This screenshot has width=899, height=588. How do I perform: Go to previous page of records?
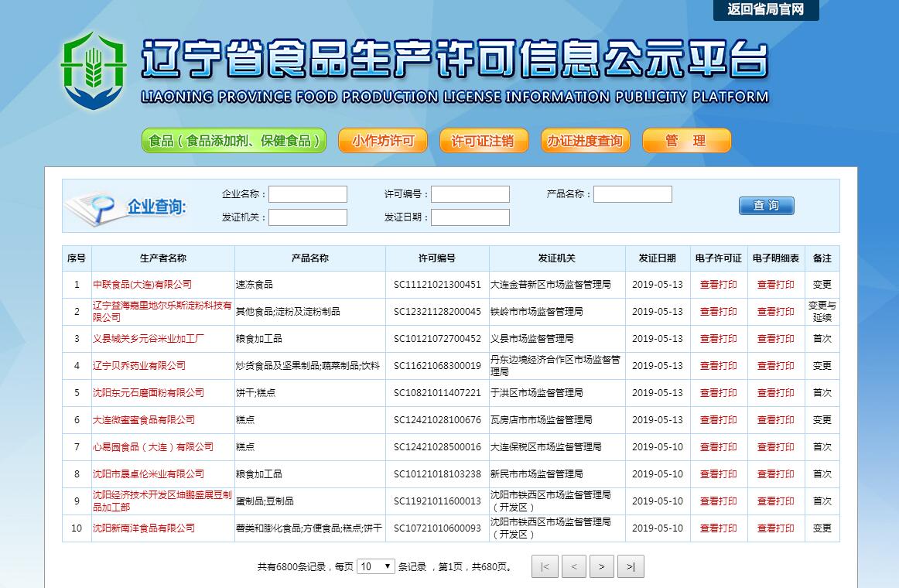coord(573,567)
